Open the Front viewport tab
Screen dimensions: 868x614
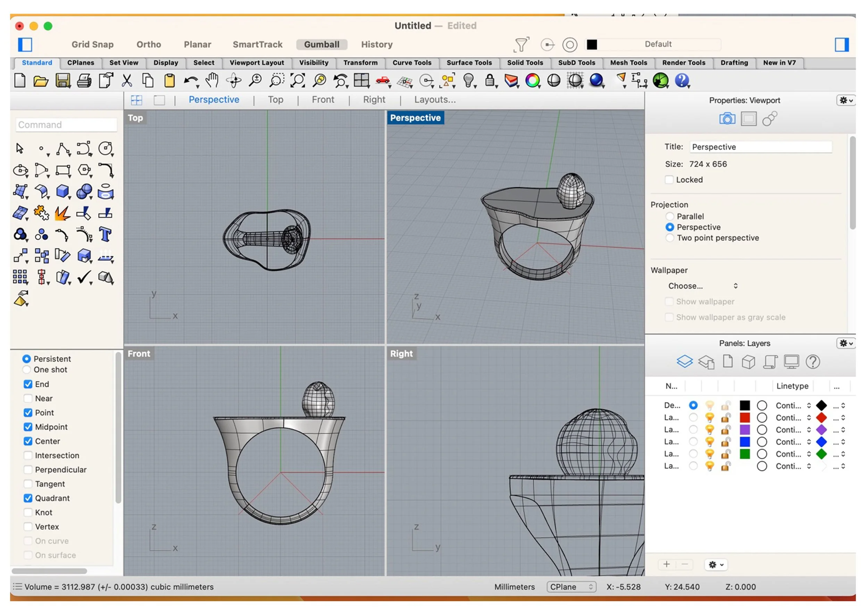(x=323, y=100)
